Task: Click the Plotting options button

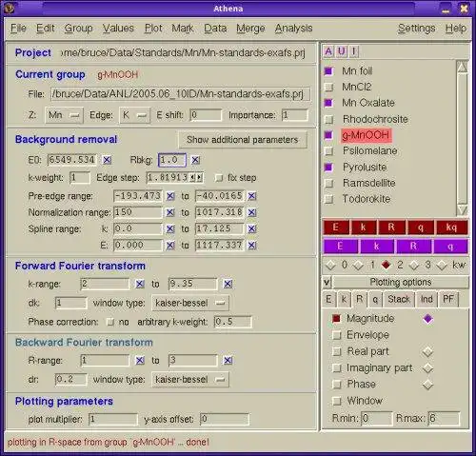Action: point(401,282)
